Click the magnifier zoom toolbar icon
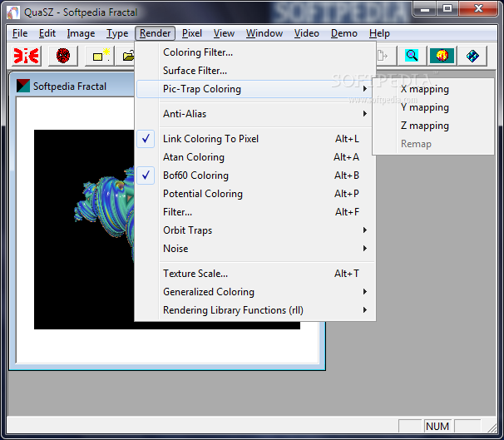504x440 pixels. (412, 56)
